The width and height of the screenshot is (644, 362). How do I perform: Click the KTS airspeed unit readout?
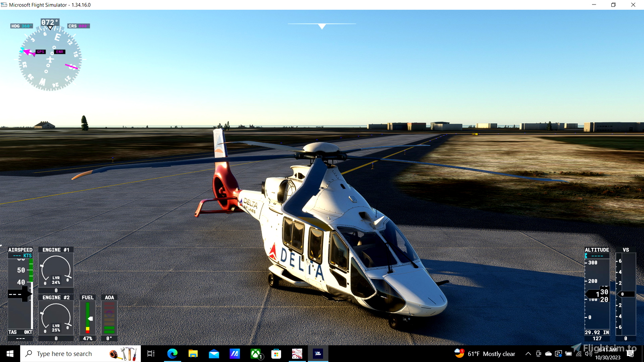tap(21, 256)
